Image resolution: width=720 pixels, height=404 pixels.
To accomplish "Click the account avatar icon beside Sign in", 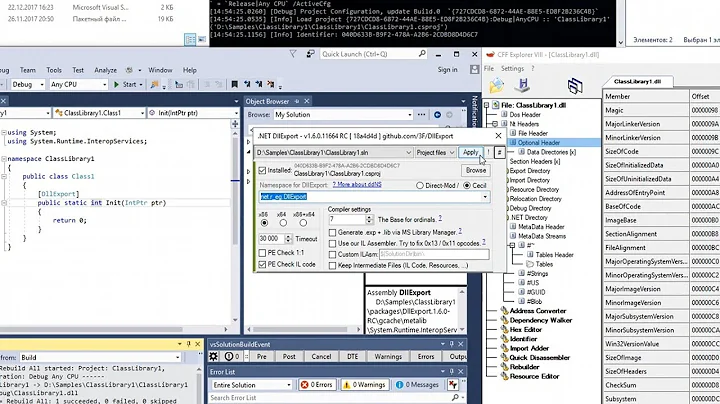I will pos(474,69).
